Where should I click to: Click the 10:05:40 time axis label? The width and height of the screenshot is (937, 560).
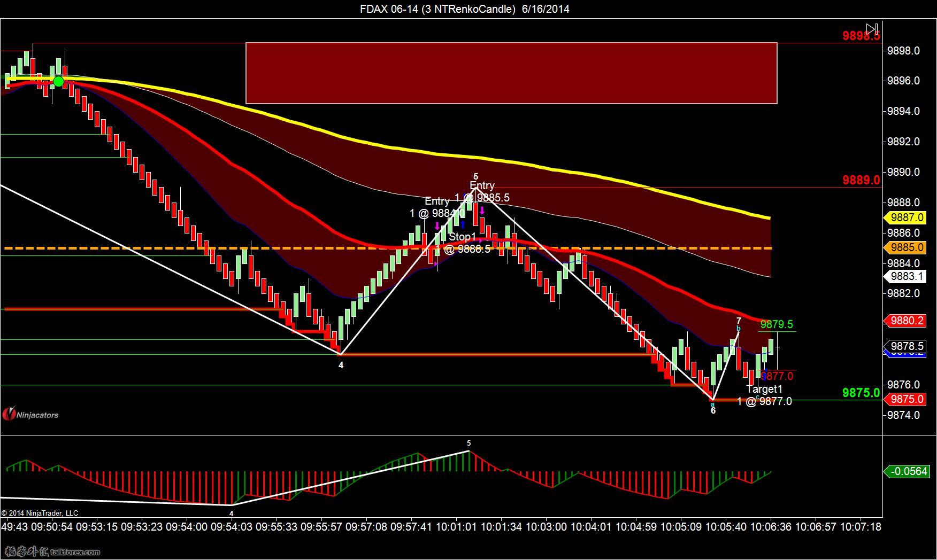click(726, 527)
